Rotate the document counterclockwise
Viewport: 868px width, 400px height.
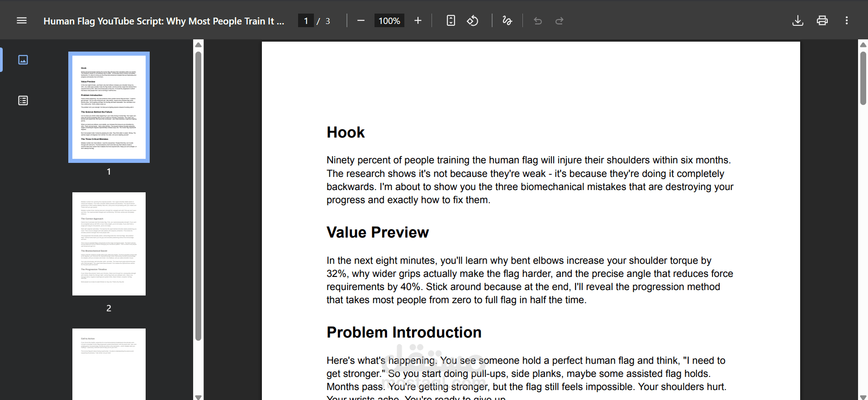click(x=473, y=21)
